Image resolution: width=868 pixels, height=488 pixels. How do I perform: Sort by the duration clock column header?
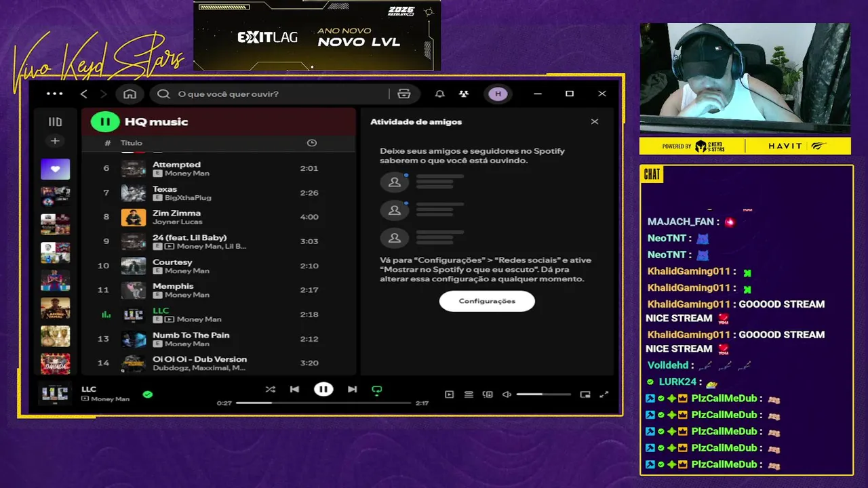[311, 143]
